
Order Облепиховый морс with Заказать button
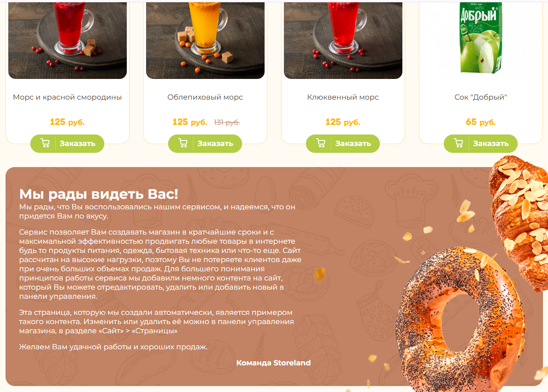point(205,144)
